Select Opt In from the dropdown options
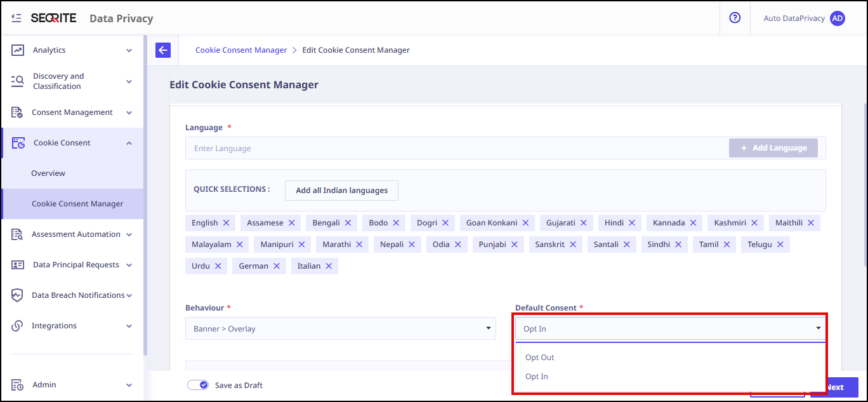Screen dimensions: 868x402 pyautogui.click(x=537, y=377)
